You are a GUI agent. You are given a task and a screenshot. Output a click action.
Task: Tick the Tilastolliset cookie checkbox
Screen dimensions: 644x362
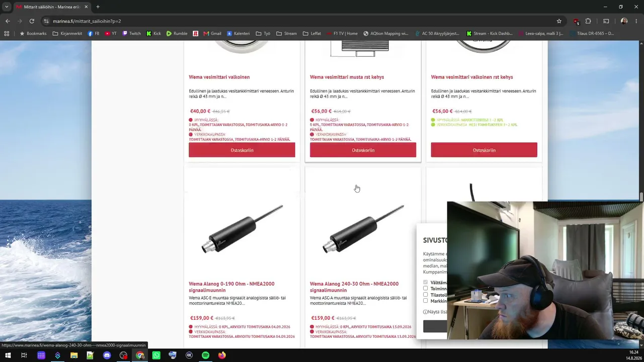pos(426,295)
